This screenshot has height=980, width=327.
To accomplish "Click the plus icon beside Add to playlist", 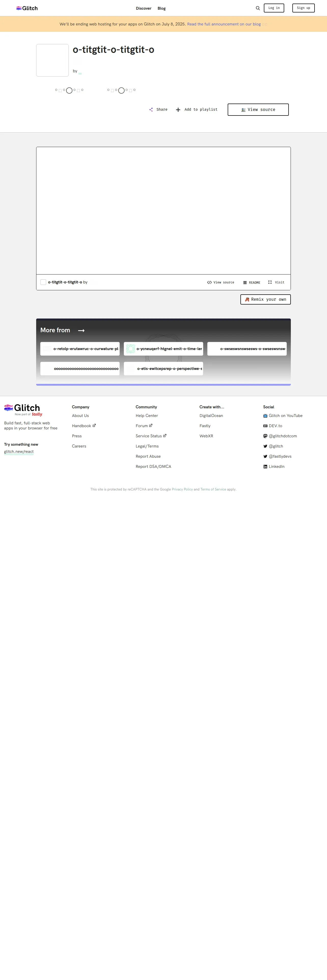I will point(178,110).
